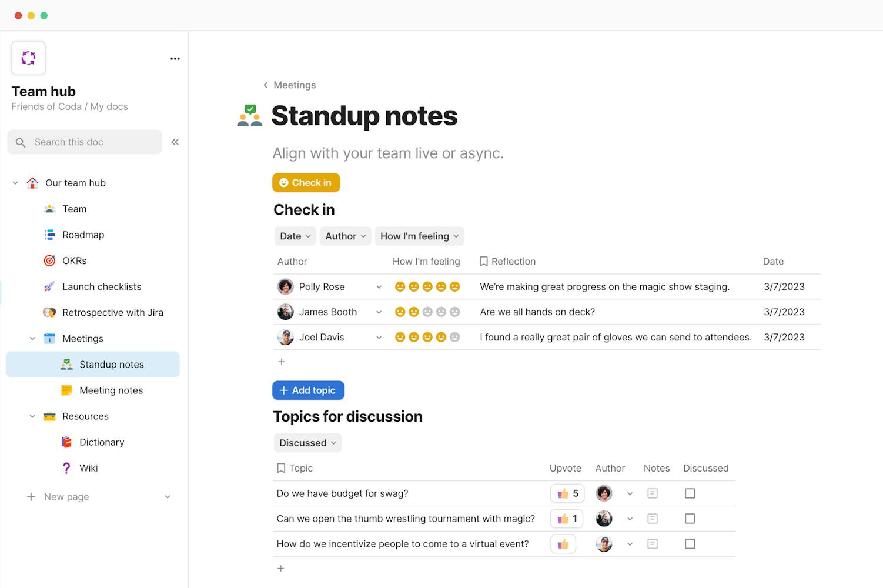Open the How I'm feeling filter dropdown
Screen dimensions: 883x588
(419, 236)
